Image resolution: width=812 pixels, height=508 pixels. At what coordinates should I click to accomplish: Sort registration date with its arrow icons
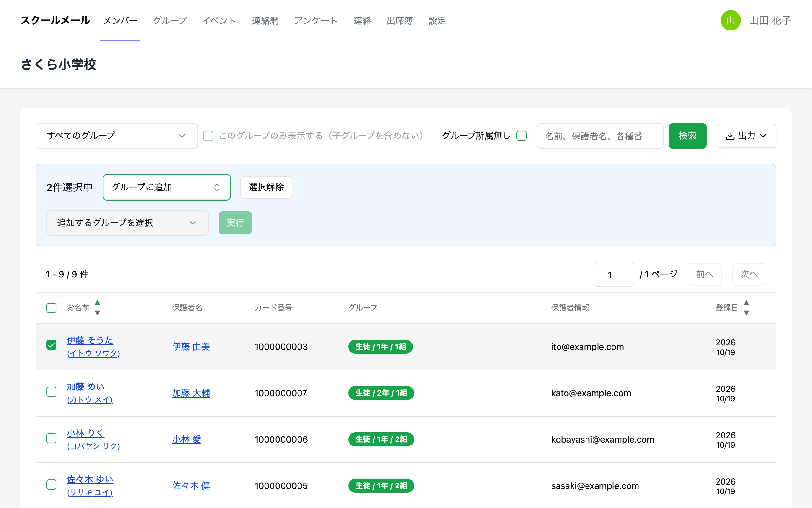point(746,308)
